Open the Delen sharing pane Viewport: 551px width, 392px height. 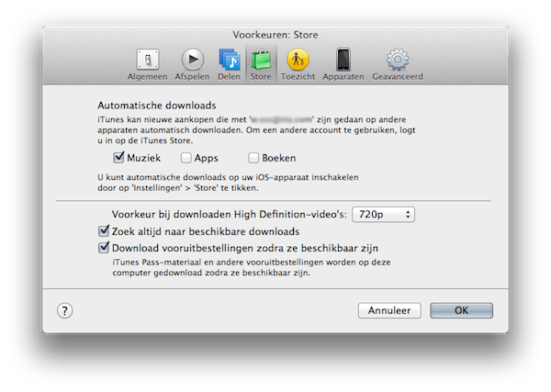point(229,64)
